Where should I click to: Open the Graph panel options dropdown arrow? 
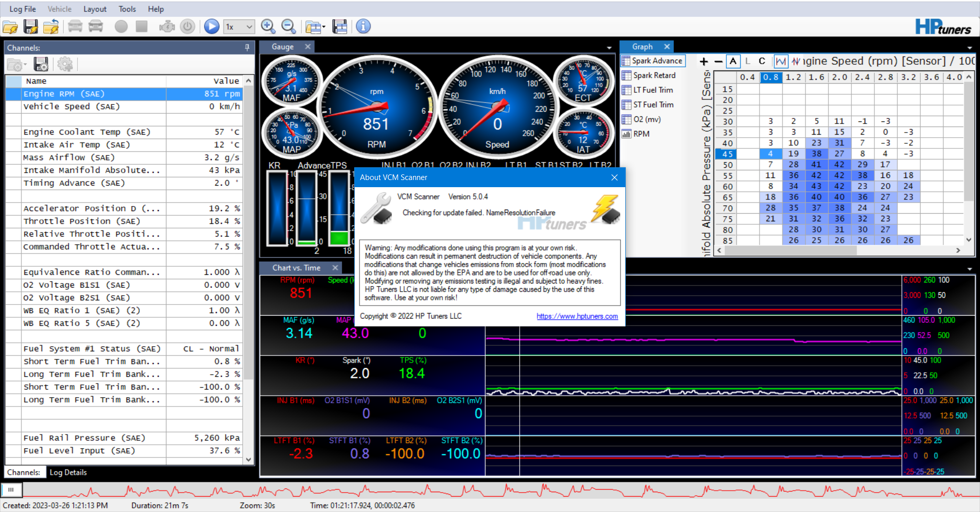[969, 47]
